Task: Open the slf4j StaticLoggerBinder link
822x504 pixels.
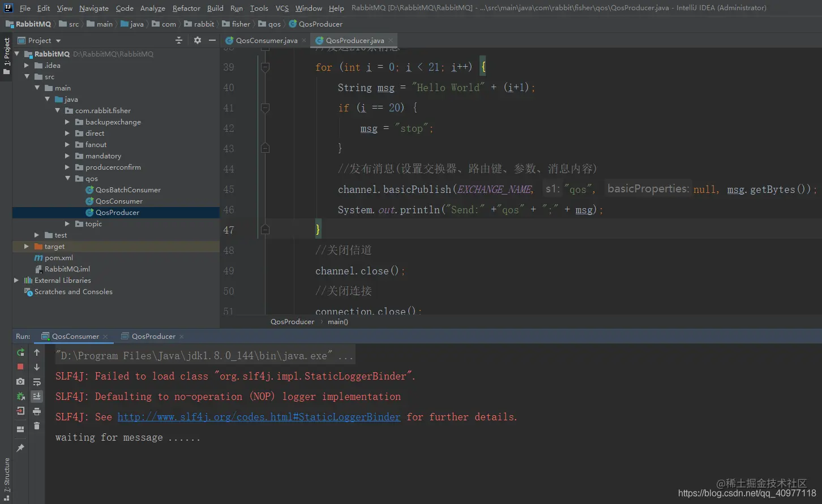Action: [259, 417]
